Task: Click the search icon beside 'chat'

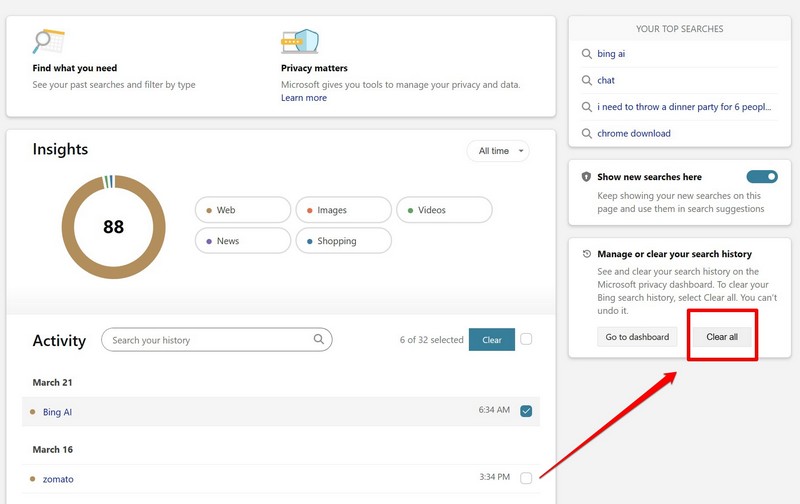Action: (x=587, y=80)
